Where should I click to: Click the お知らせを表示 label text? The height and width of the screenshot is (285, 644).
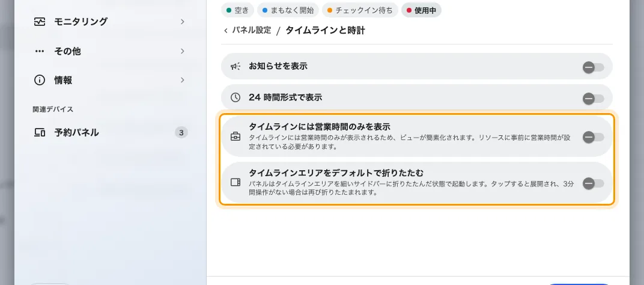point(278,66)
